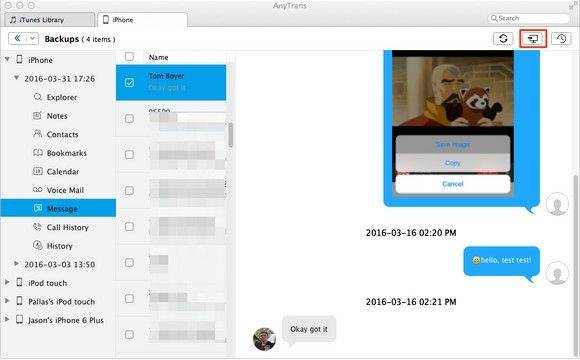This screenshot has width=580, height=360.
Task: Expand Jason's iPhone 6 Plus device
Action: coord(7,319)
